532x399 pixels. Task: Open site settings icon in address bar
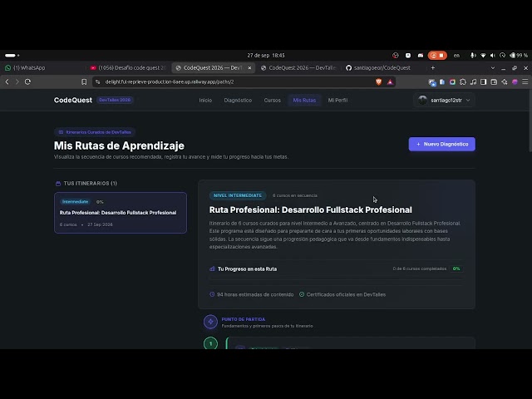coord(98,81)
